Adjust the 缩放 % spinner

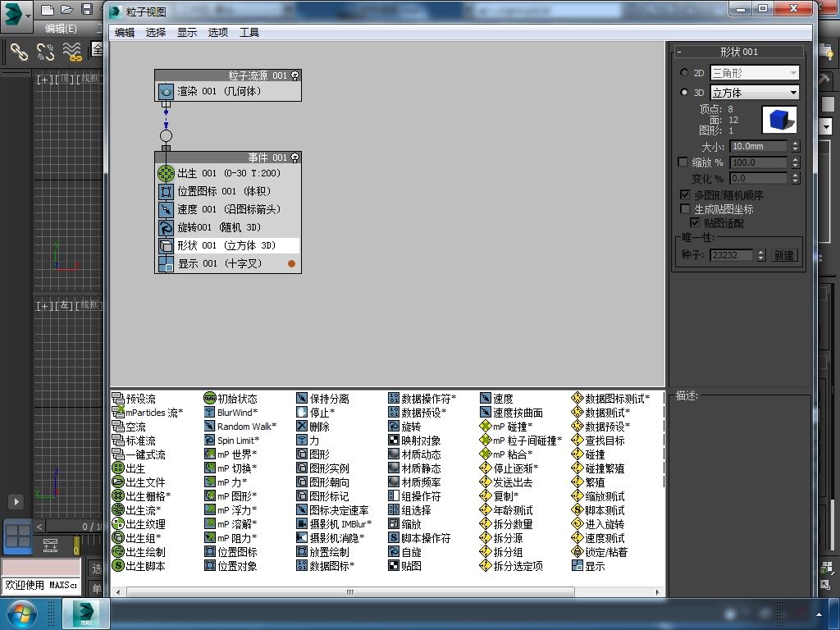click(x=796, y=162)
